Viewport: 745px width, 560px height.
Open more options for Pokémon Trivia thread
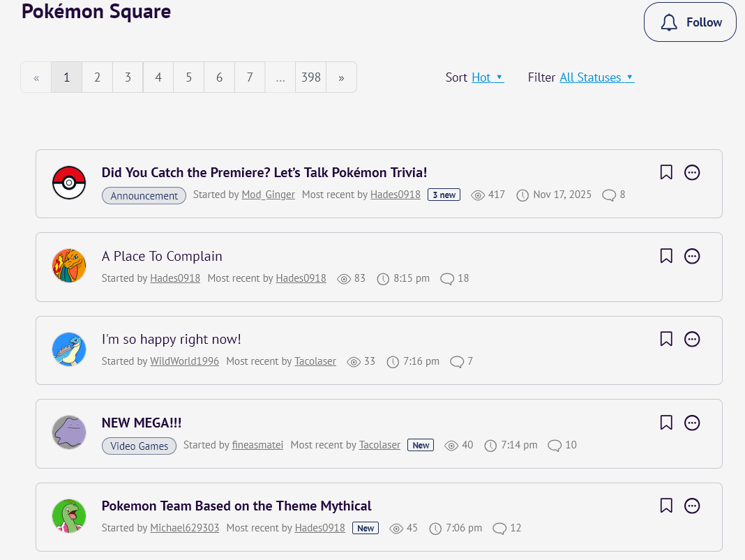pos(692,172)
